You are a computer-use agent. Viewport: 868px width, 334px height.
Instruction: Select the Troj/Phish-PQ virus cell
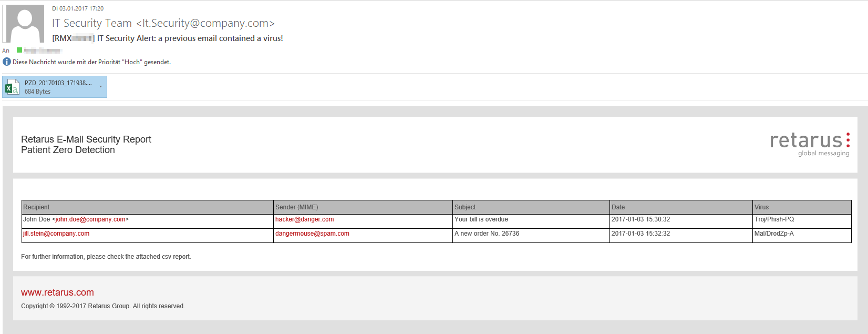point(774,220)
